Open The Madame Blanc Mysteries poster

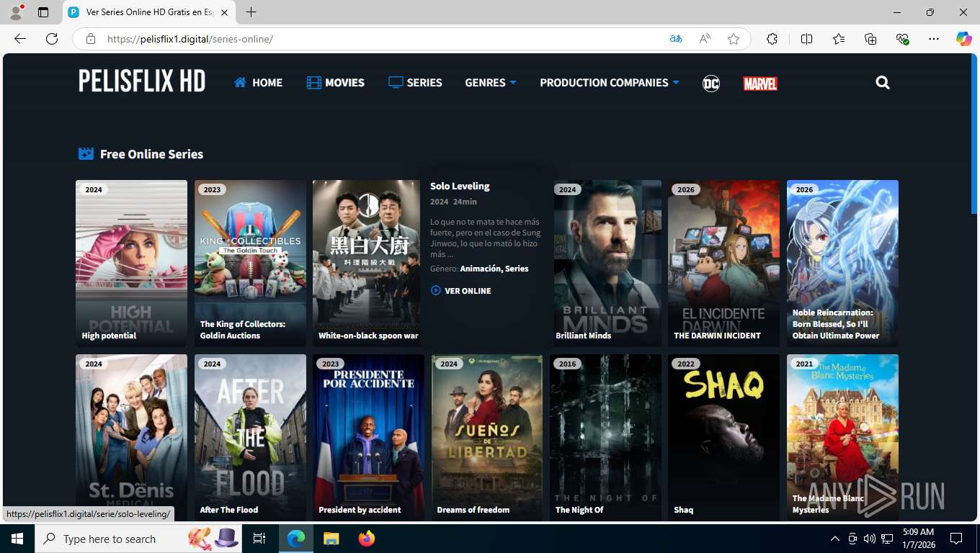(842, 437)
